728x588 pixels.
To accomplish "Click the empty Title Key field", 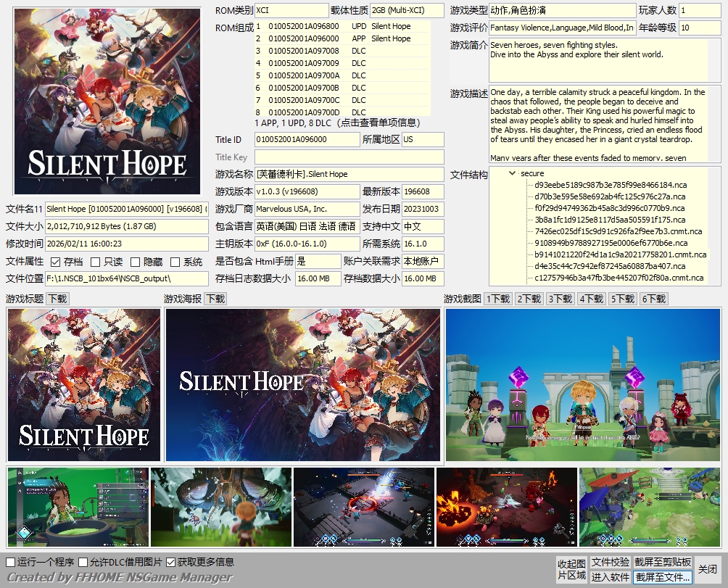I will 349,157.
